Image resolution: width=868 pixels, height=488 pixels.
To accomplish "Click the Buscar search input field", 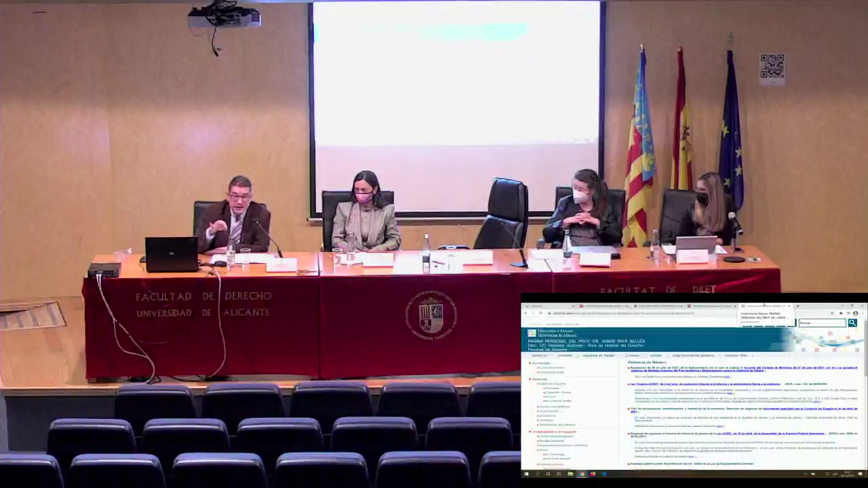I will tap(822, 323).
